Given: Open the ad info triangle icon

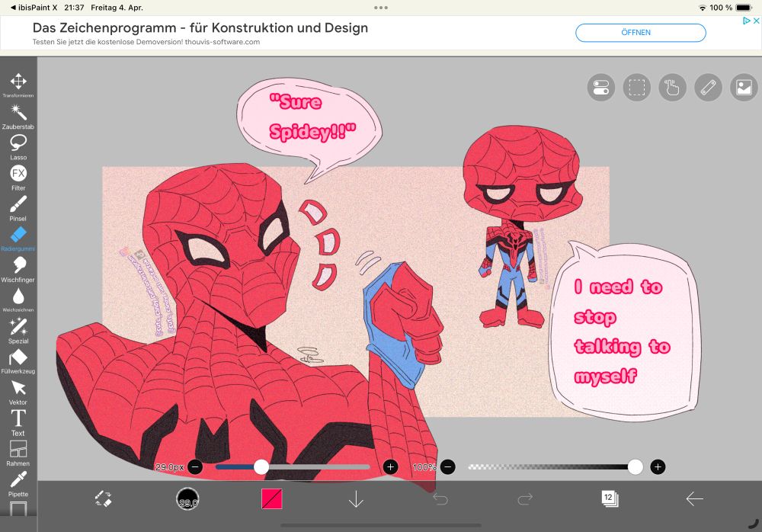Looking at the screenshot, I should click(x=747, y=21).
